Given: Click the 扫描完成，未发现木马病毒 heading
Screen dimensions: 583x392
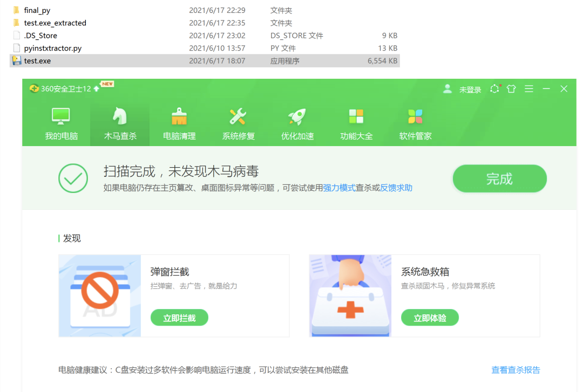Looking at the screenshot, I should click(181, 171).
